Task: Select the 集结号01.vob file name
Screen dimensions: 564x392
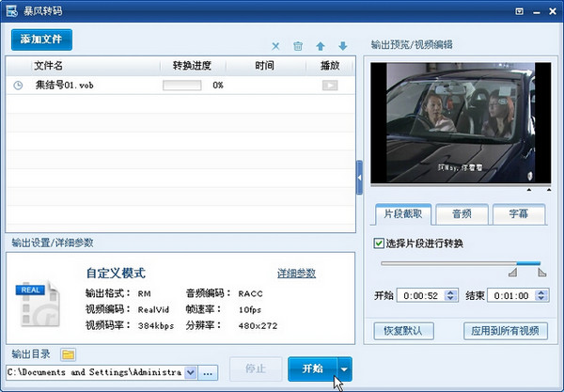Action: tap(64, 86)
